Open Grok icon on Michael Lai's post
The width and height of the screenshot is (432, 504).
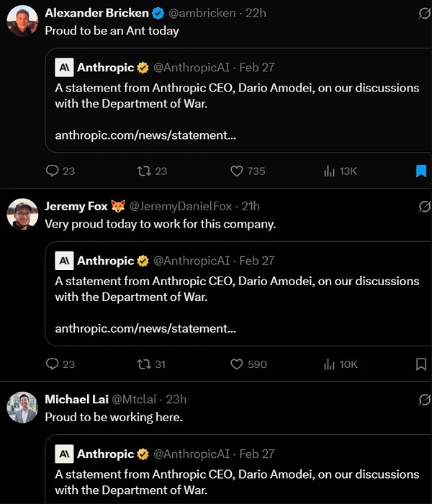[x=425, y=400]
